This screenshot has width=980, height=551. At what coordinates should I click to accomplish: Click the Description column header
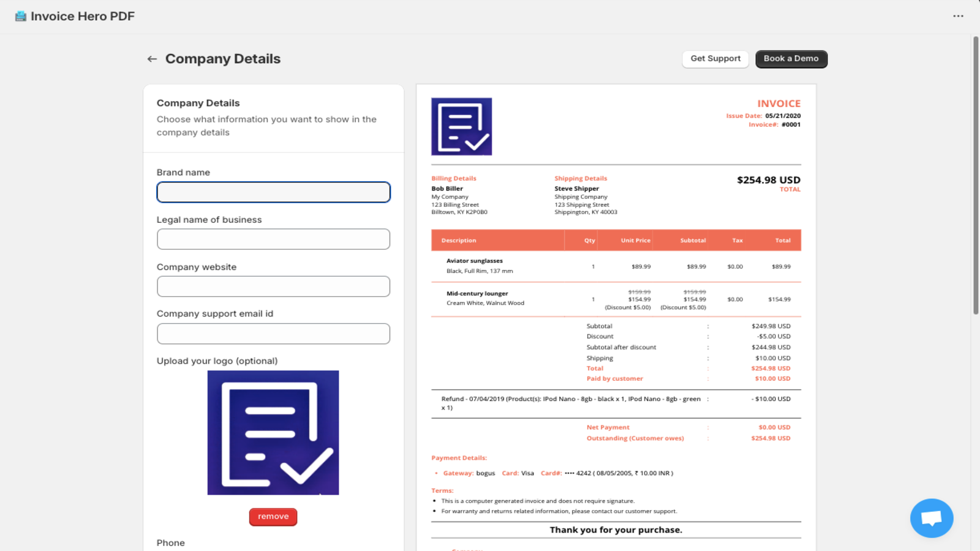pos(459,241)
